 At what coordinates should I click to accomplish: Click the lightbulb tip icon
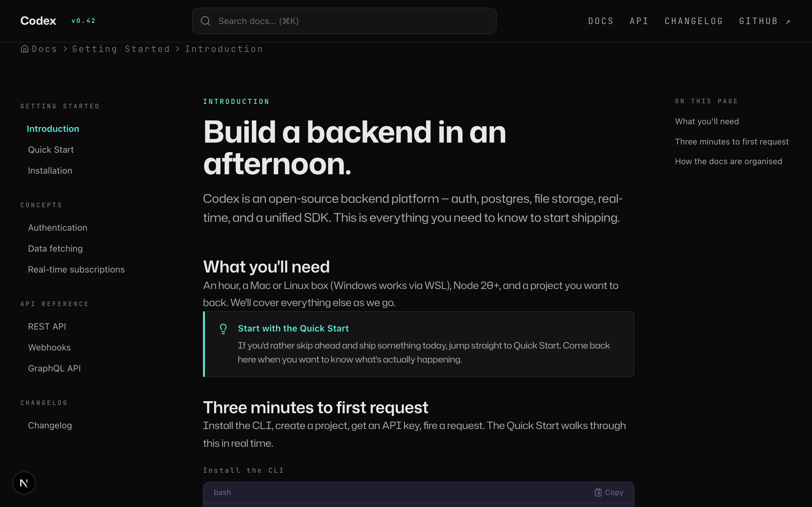click(x=223, y=329)
